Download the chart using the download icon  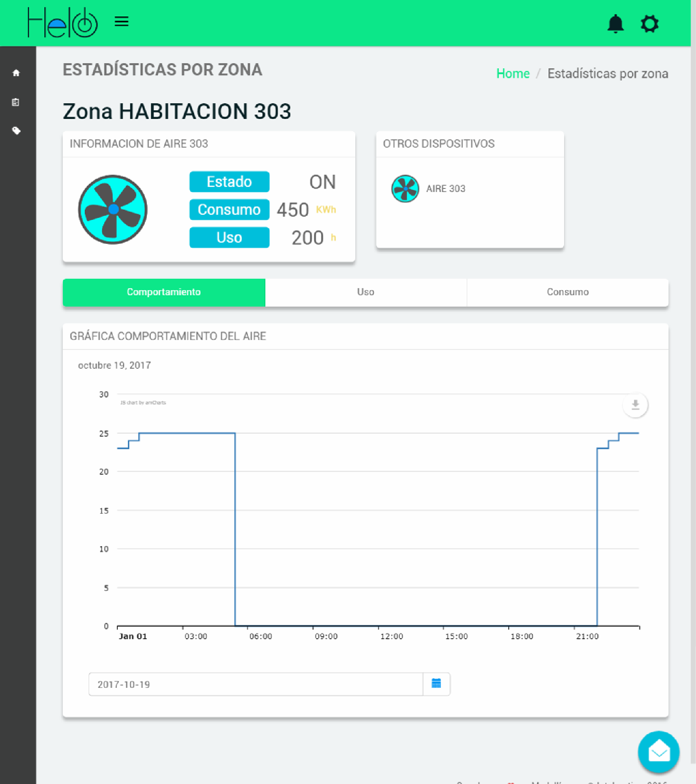point(635,404)
